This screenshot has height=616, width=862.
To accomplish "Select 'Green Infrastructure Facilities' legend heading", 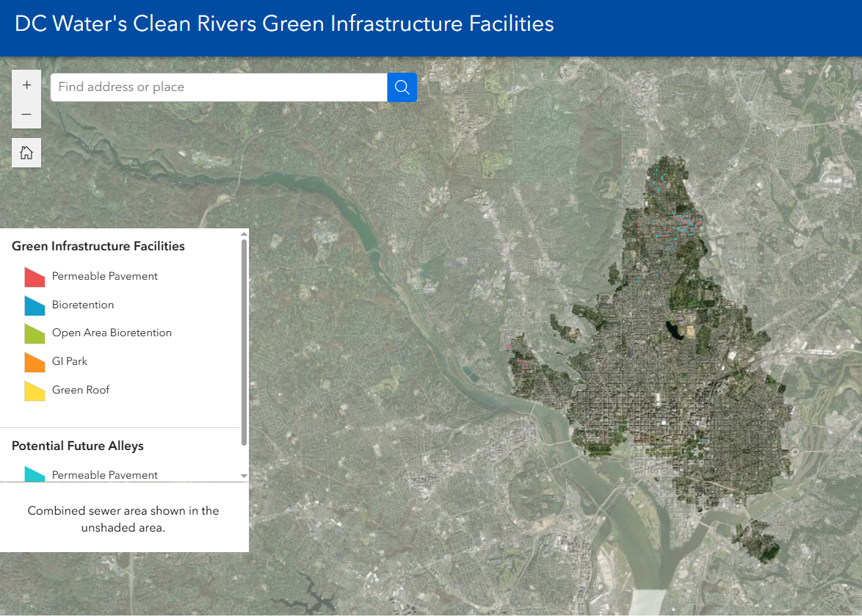I will (x=98, y=246).
